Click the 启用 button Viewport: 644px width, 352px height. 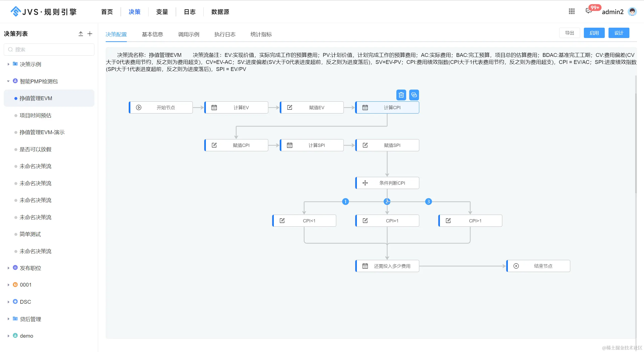tap(594, 33)
